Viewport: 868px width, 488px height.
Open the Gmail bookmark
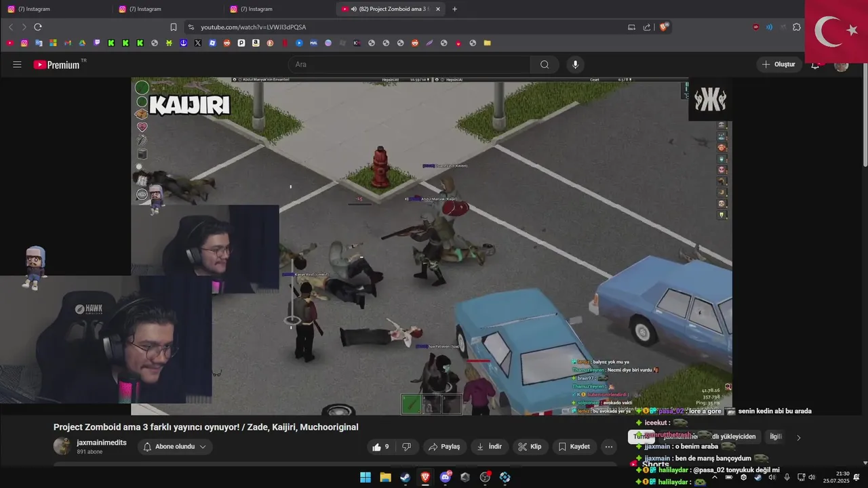(68, 43)
